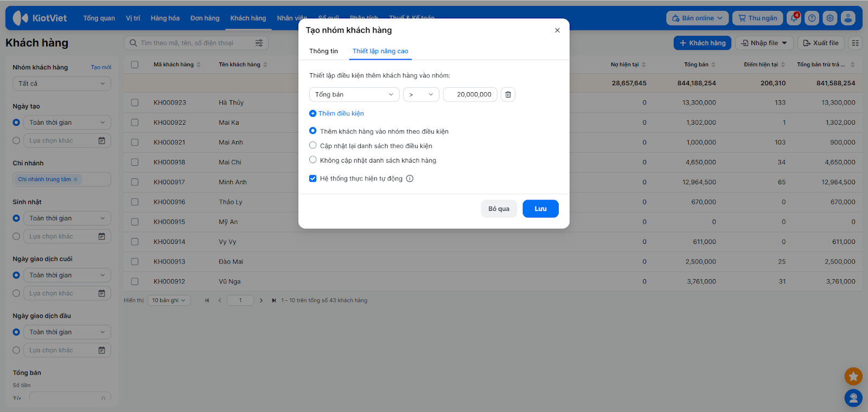Screen dimensions: 868x412
Task: Open the Hàng hóa menu
Action: click(165, 18)
